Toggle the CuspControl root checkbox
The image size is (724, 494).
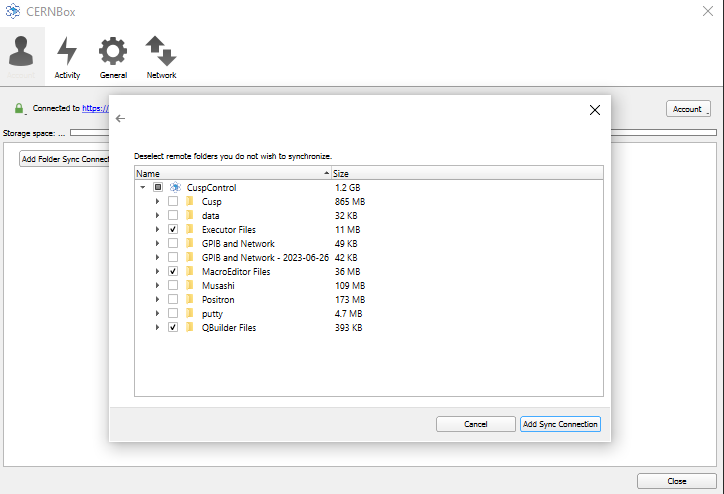click(158, 187)
